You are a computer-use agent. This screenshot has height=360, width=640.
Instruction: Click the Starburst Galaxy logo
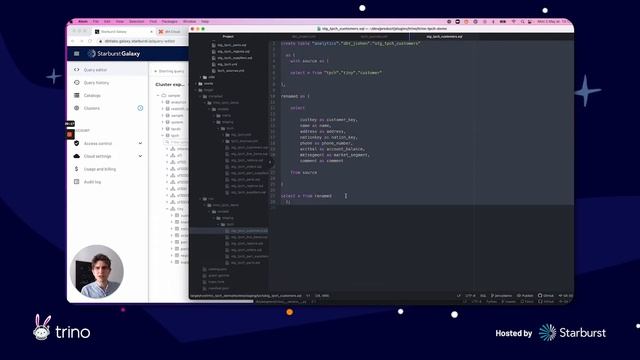pyautogui.click(x=113, y=53)
